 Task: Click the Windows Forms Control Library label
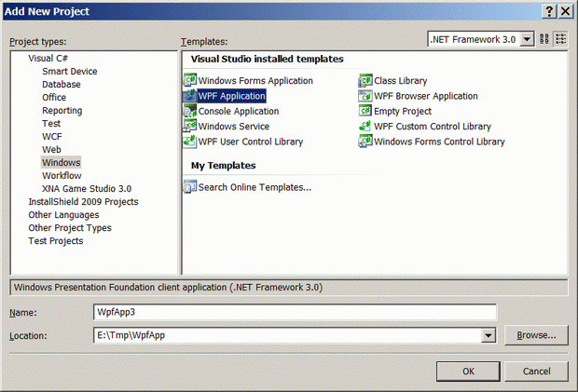[x=439, y=142]
